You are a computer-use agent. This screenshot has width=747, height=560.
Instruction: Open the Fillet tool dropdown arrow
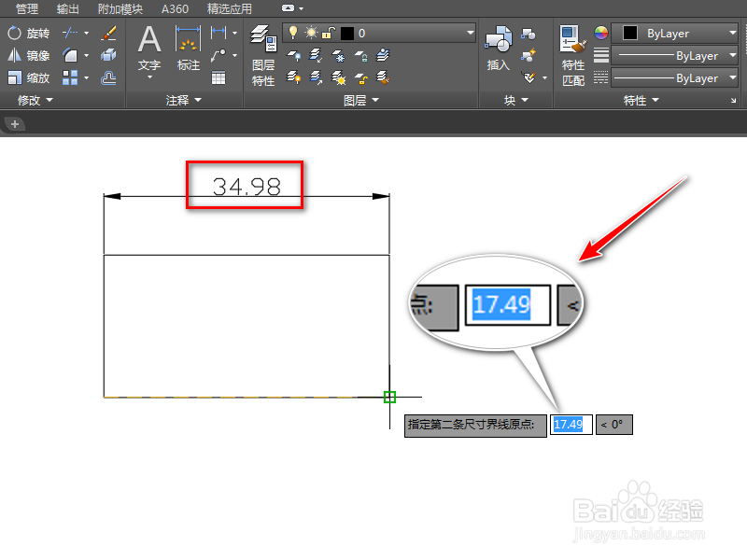click(86, 55)
